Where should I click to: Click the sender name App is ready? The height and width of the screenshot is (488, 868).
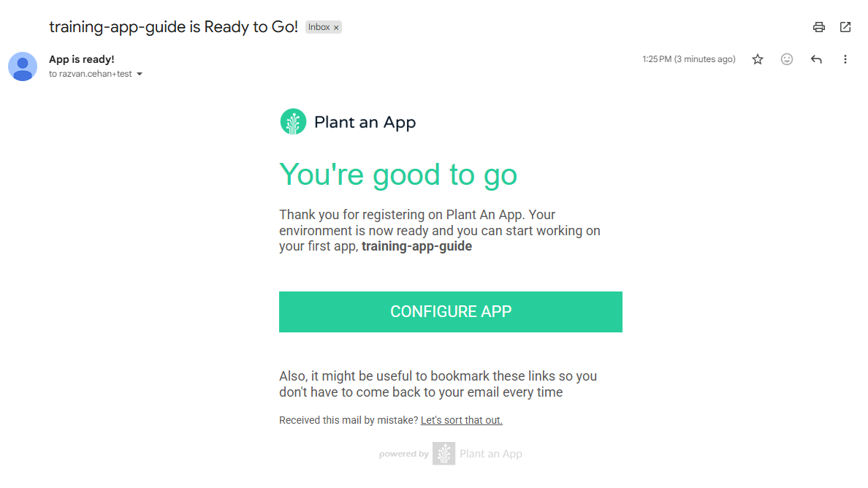[81, 58]
